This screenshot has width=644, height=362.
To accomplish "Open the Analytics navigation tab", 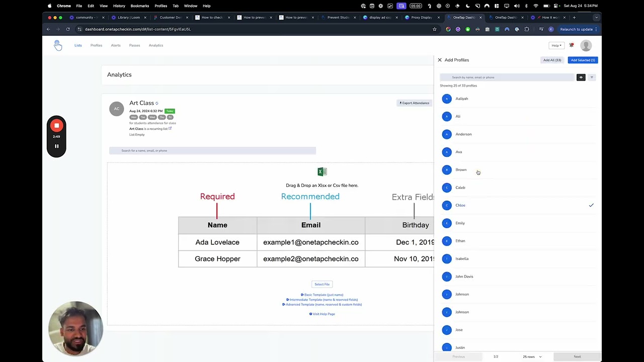I will pyautogui.click(x=156, y=45).
